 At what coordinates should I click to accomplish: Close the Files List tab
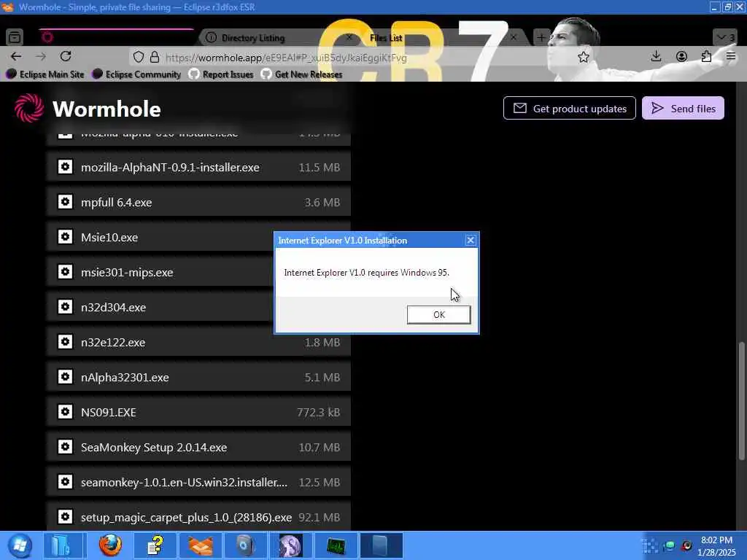[514, 37]
